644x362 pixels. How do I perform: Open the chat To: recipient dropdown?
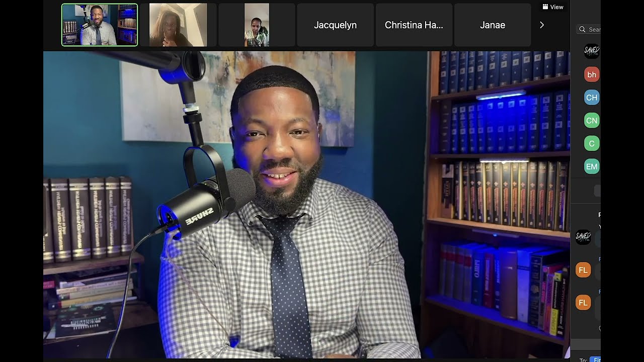click(595, 359)
